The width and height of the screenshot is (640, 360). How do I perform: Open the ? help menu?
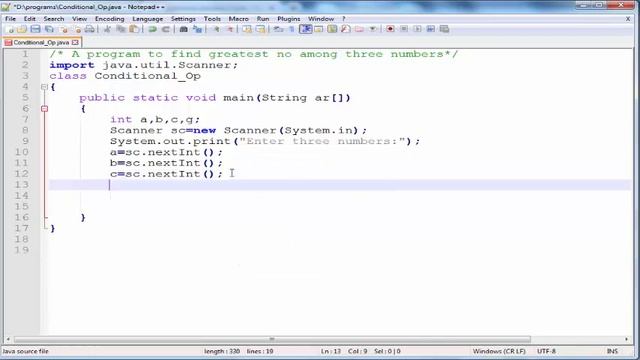pos(344,19)
